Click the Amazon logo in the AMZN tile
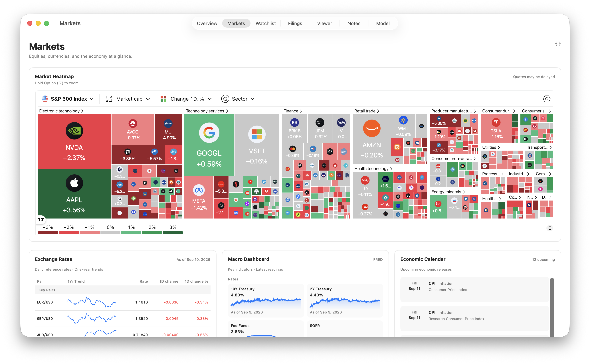590x364 pixels. (x=372, y=128)
